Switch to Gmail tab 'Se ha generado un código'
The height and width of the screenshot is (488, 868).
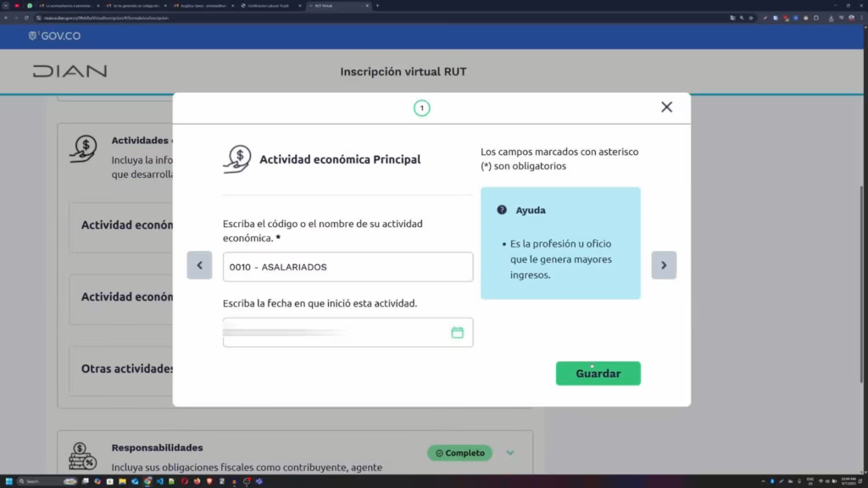136,6
